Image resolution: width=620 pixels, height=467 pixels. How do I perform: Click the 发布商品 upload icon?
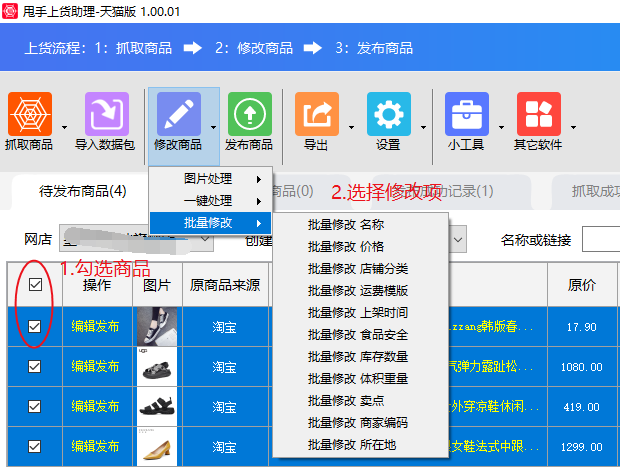point(250,114)
